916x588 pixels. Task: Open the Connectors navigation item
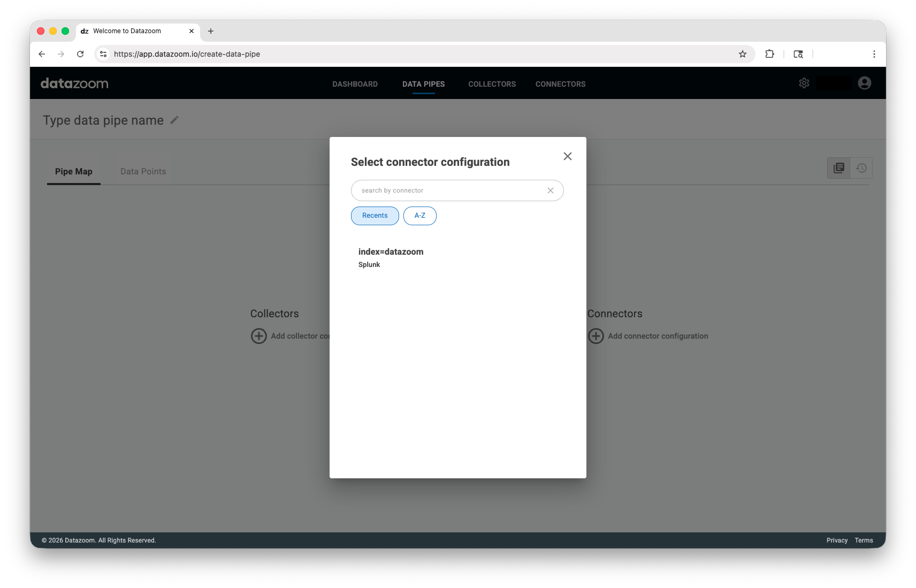coord(560,84)
